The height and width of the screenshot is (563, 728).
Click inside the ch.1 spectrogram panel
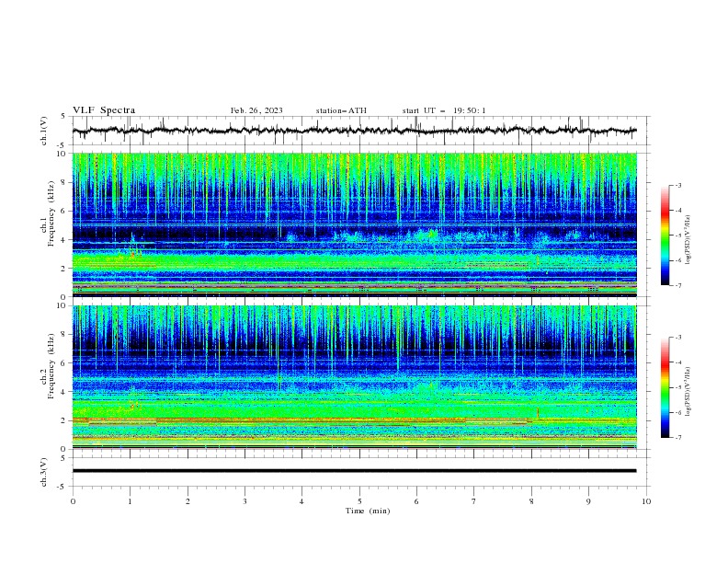pyautogui.click(x=354, y=224)
